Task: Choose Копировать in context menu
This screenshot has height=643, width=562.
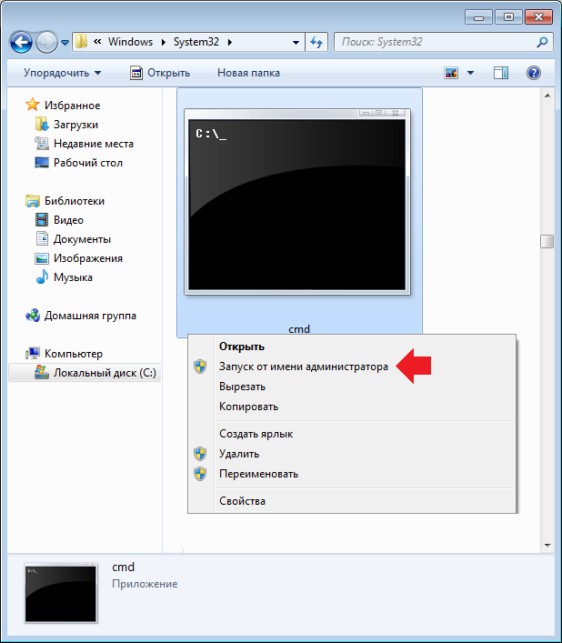Action: (x=249, y=407)
